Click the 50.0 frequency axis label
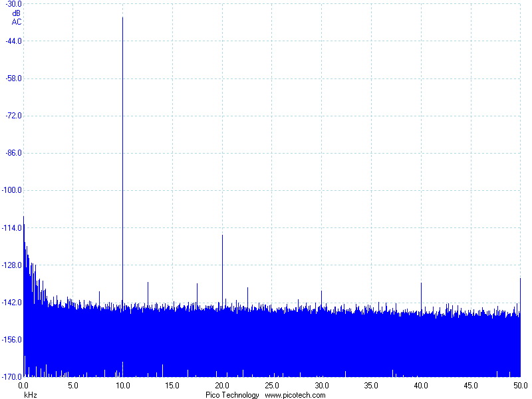The image size is (532, 399). (521, 386)
